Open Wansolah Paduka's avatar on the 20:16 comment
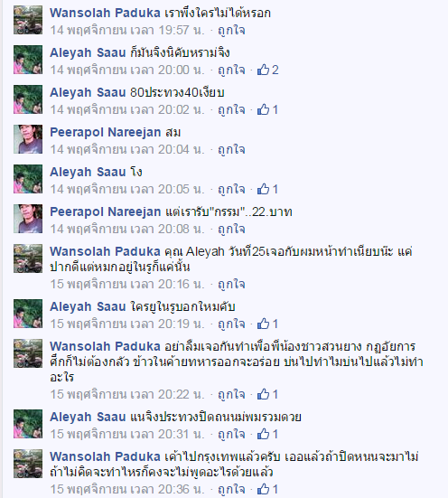The image size is (448, 498). point(28,258)
